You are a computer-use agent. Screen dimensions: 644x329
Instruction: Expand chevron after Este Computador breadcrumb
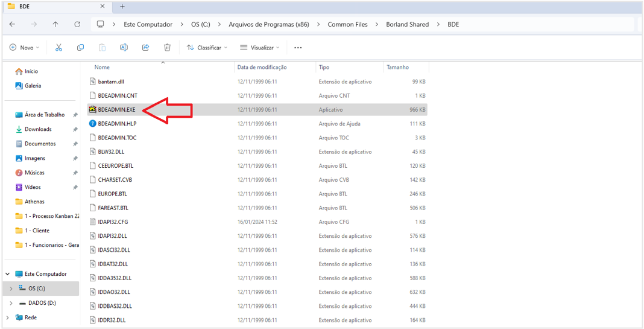click(x=182, y=24)
